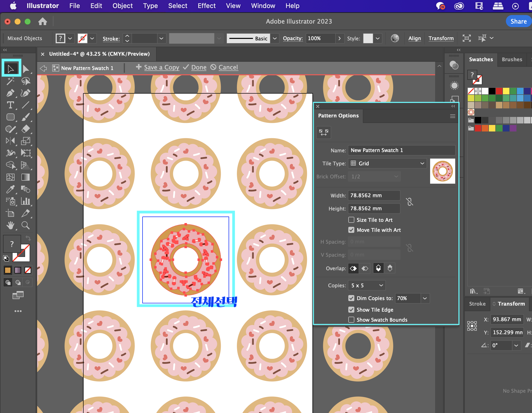532x413 pixels.
Task: Switch to the Brushes tab
Action: [512, 59]
